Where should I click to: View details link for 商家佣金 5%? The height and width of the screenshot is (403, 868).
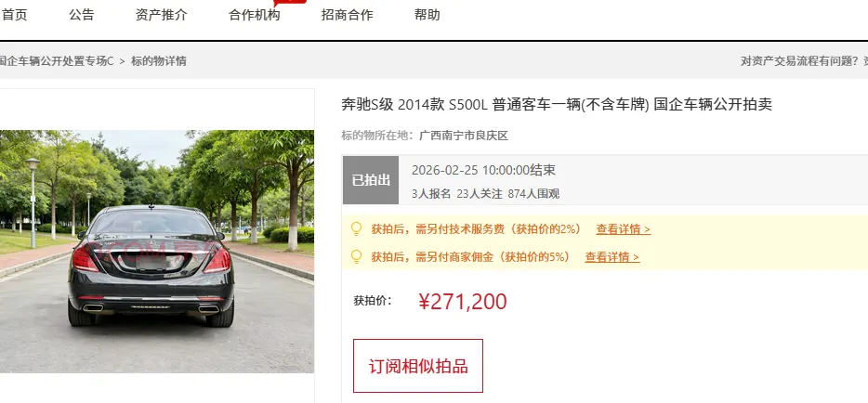click(x=612, y=256)
